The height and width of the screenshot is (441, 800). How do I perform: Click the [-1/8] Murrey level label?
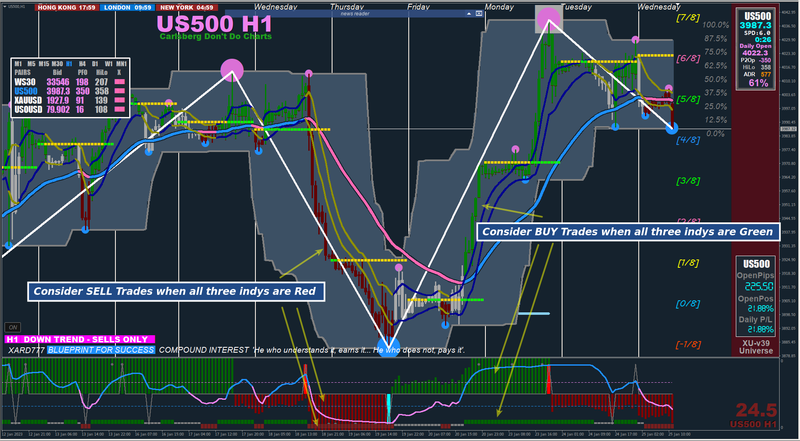click(688, 345)
